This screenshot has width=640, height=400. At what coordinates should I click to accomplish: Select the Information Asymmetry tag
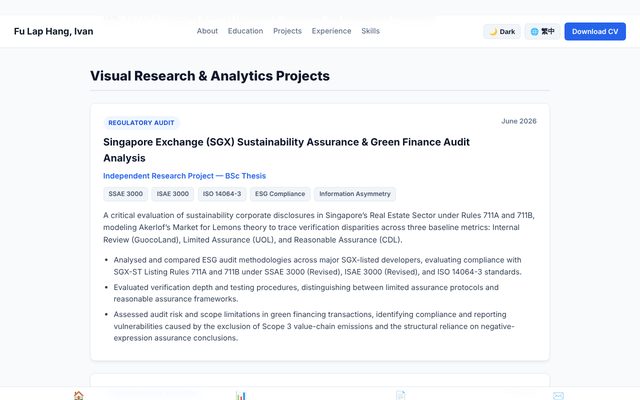pos(355,194)
